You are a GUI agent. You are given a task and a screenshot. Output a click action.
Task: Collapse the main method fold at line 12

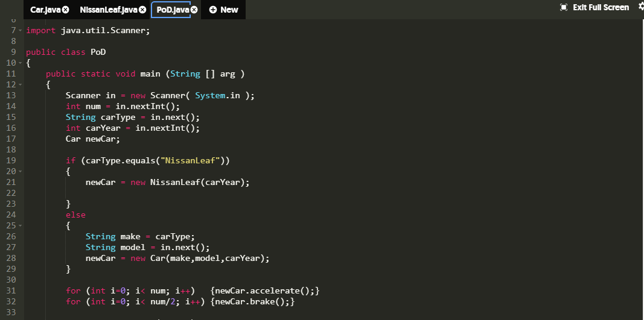[x=20, y=85]
